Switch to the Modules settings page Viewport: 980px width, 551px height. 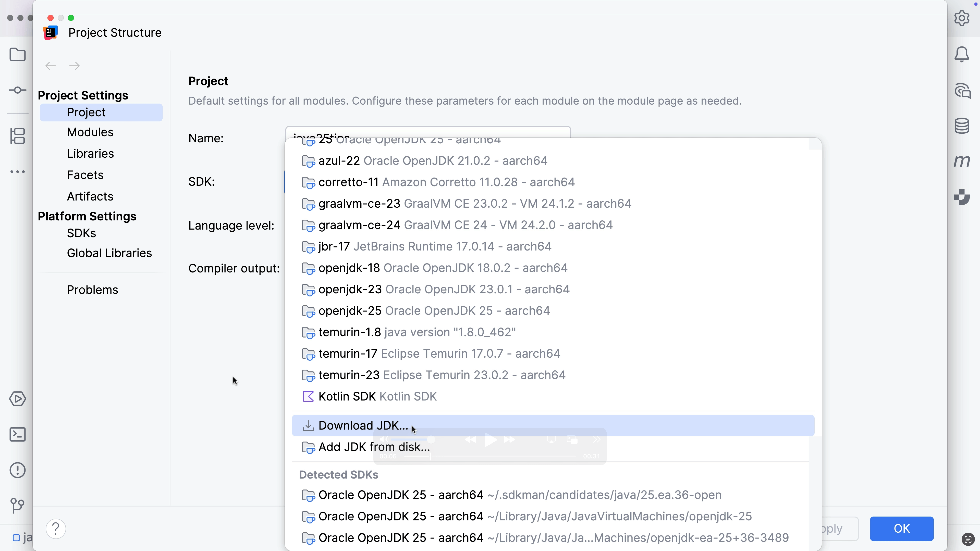(x=90, y=132)
